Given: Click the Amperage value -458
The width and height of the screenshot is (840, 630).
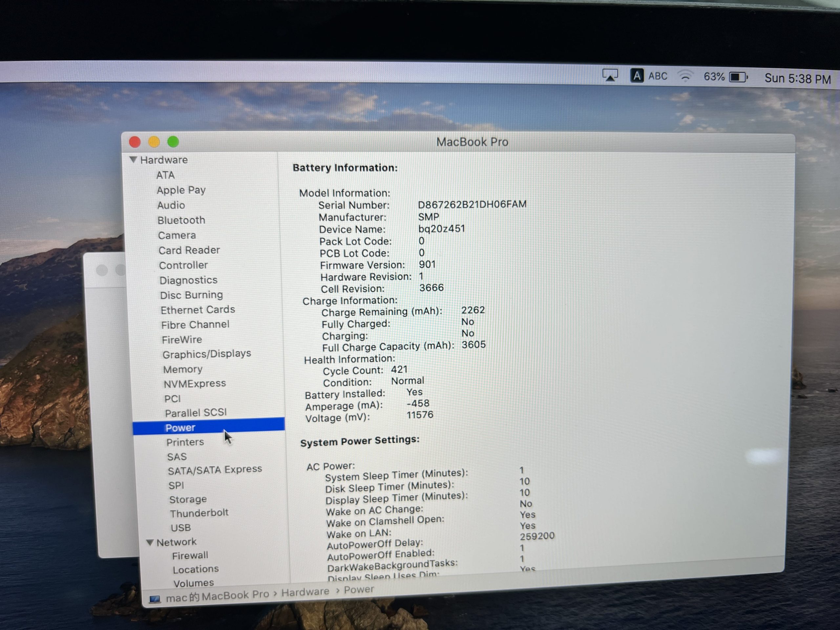Looking at the screenshot, I should [x=418, y=403].
